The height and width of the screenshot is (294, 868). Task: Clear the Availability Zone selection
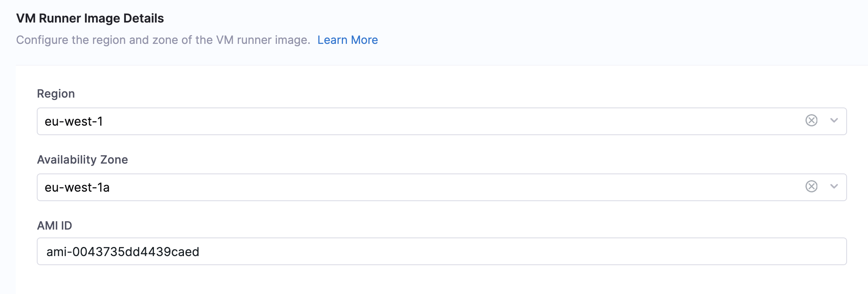[811, 187]
